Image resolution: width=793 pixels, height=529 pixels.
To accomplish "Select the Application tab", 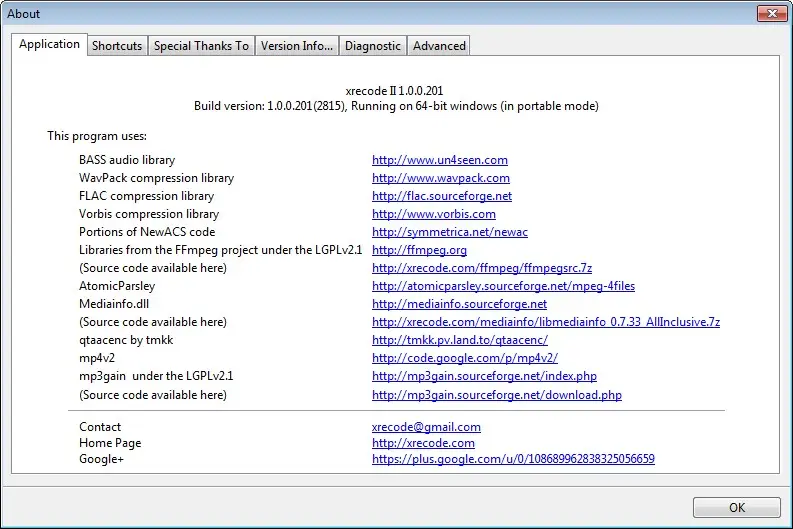I will [49, 44].
